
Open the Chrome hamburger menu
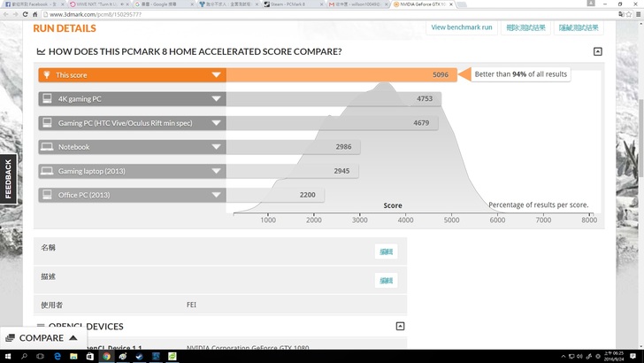click(x=639, y=14)
